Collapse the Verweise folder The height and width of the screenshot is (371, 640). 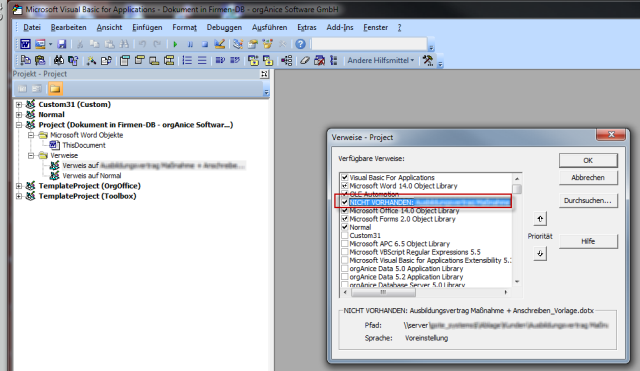pos(31,156)
